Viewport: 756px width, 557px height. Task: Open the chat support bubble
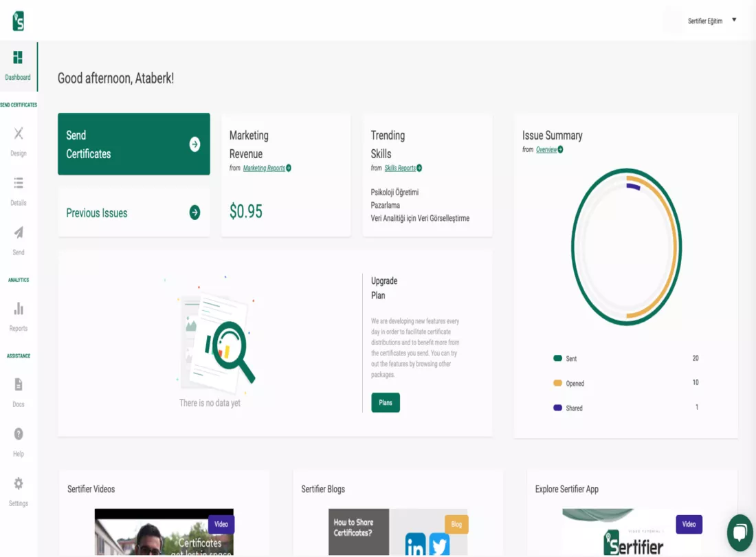point(740,532)
